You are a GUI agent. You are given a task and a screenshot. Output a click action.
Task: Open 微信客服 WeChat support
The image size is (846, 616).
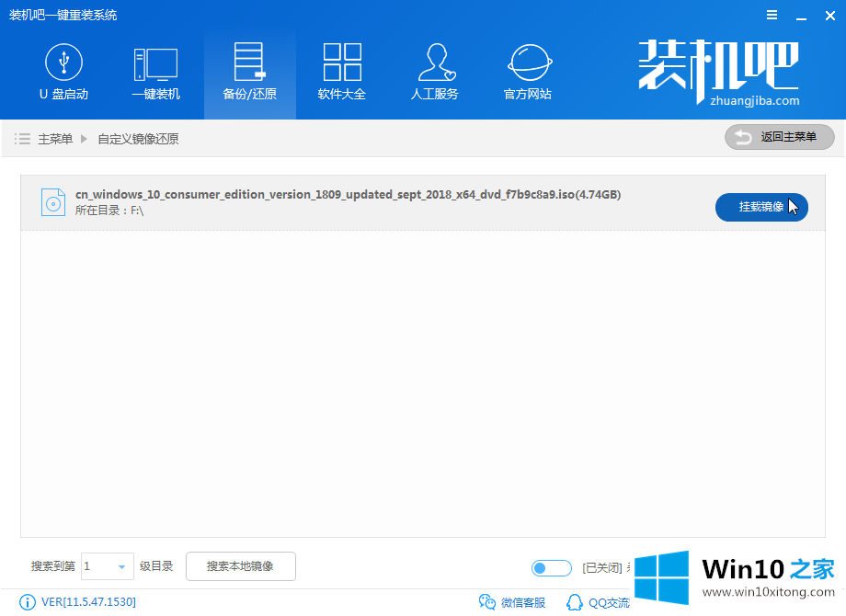coord(512,602)
